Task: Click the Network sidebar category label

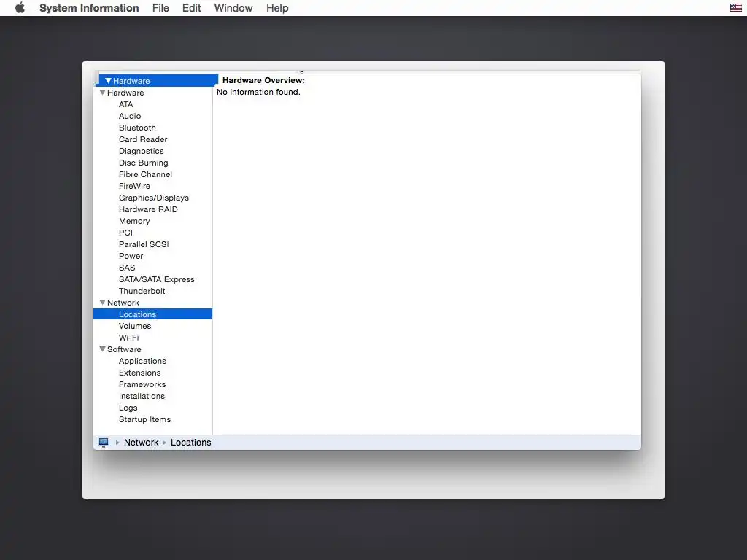Action: (123, 303)
